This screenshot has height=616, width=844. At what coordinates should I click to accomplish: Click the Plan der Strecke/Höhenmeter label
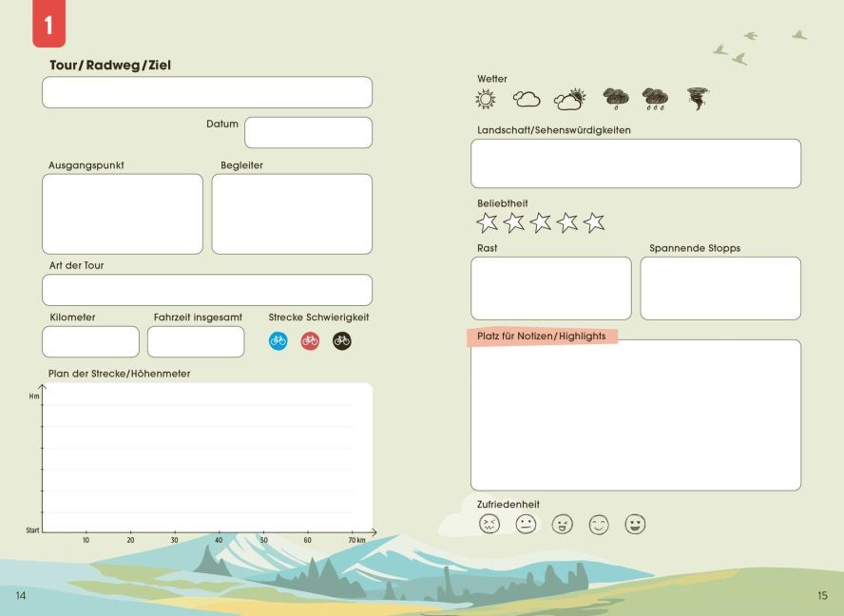coord(119,374)
